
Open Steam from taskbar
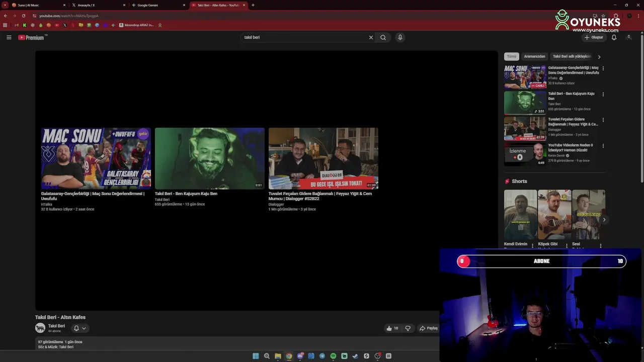click(x=355, y=356)
